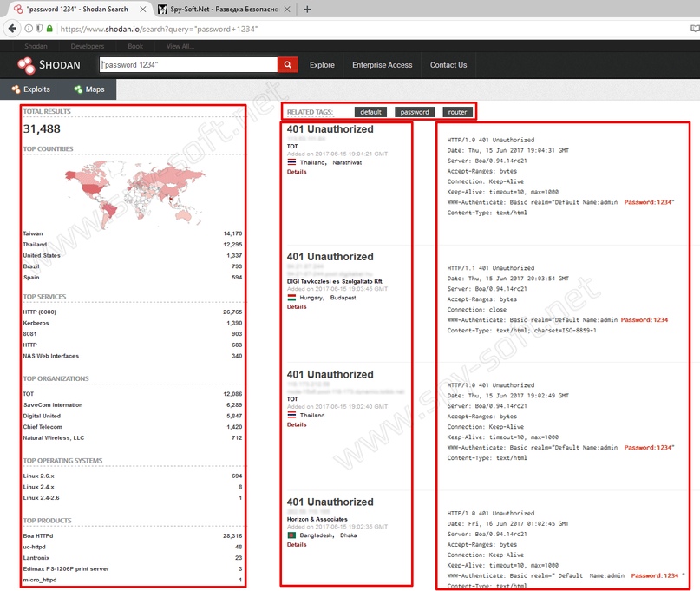The height and width of the screenshot is (591, 700).
Task: Run the search with the red magnifier button
Action: (288, 65)
